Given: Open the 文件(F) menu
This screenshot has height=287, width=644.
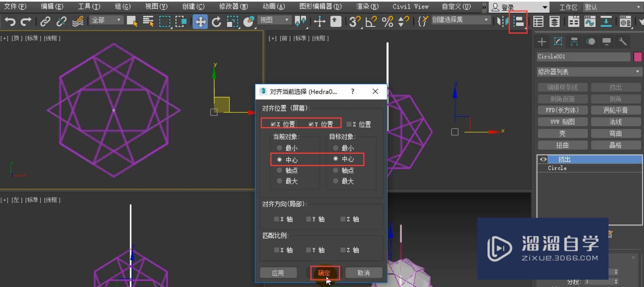Looking at the screenshot, I should pyautogui.click(x=15, y=7).
